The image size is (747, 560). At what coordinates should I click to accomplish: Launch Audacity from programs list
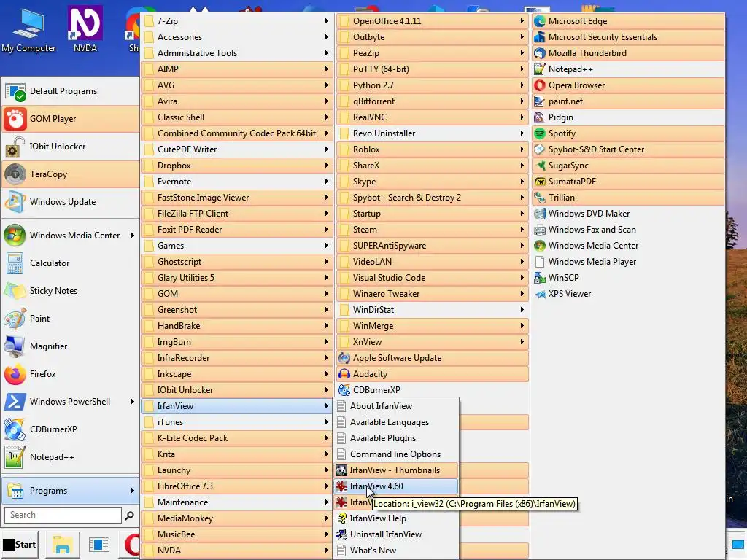click(433, 374)
